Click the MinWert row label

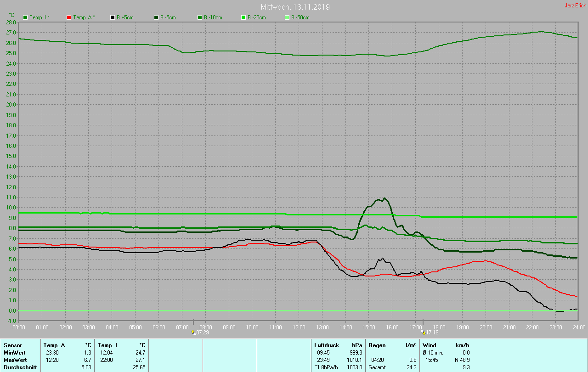pos(14,353)
